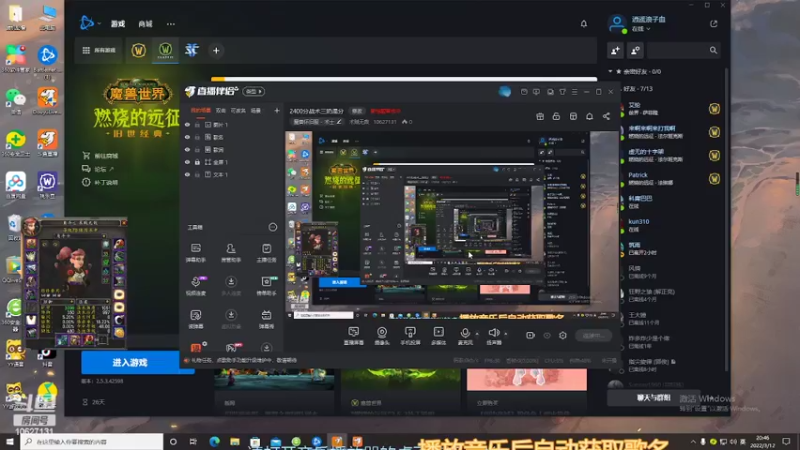
Task: Open the 弹幕助手 danmaku assistant tool
Action: tap(196, 253)
